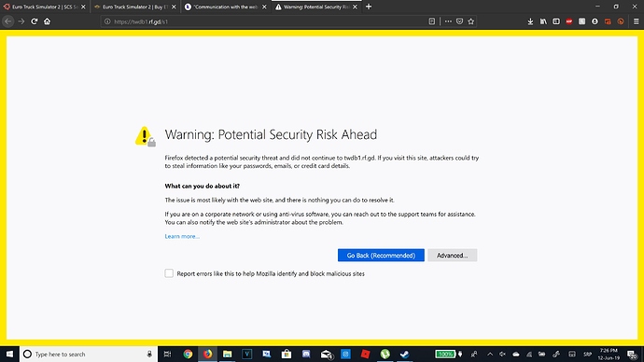Open volume control in system tray

tap(502, 354)
